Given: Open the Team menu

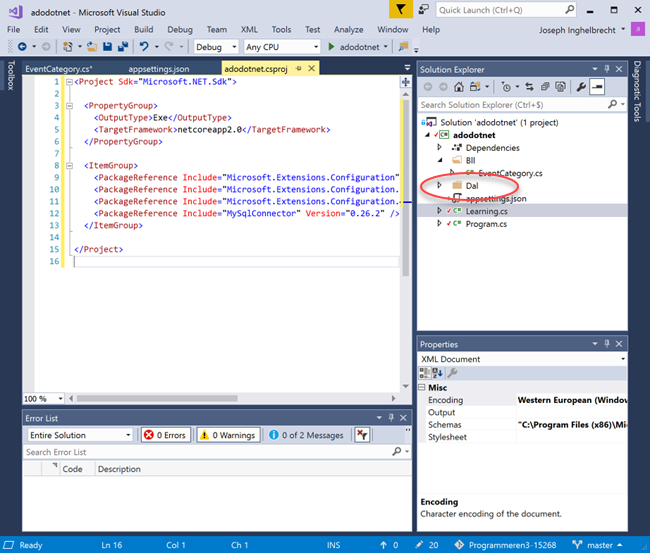Looking at the screenshot, I should click(217, 29).
